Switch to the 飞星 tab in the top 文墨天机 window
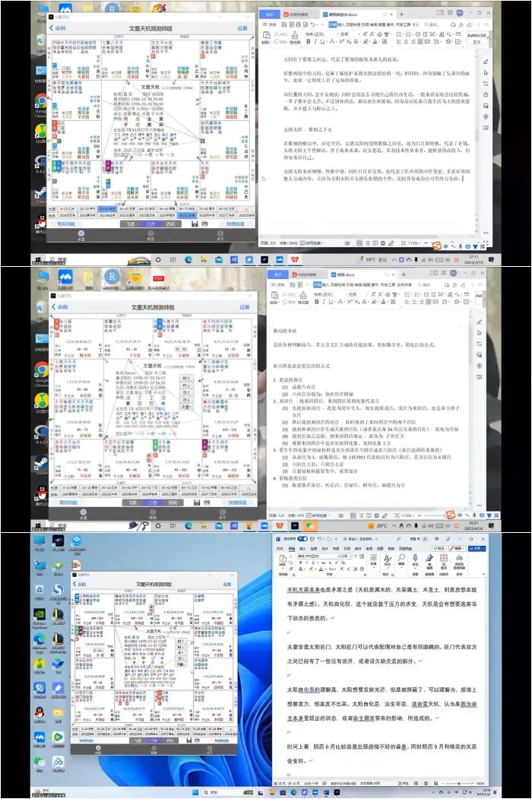The width and height of the screenshot is (532, 799). (x=131, y=224)
